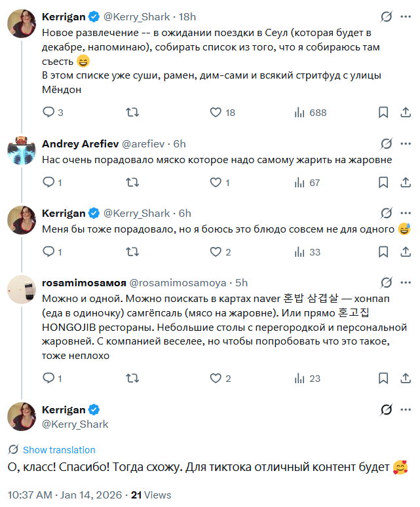Open Andrey Arefiev's profile picture

click(x=21, y=150)
